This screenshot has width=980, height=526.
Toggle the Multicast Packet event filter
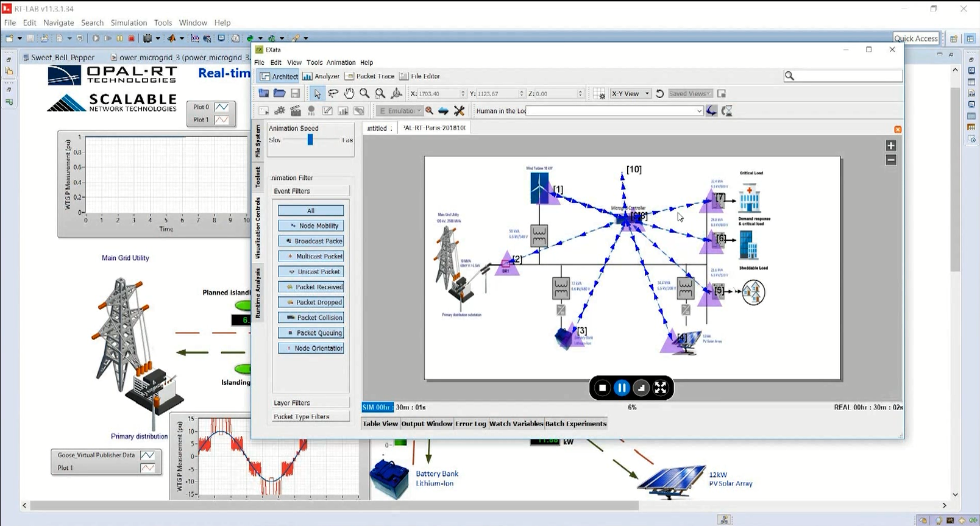point(311,256)
